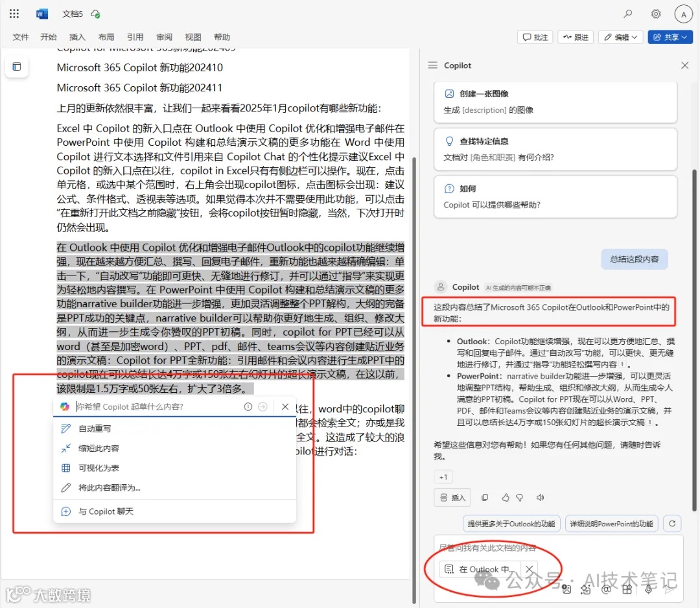Choose the 创建一张图像 prompt card

click(555, 102)
